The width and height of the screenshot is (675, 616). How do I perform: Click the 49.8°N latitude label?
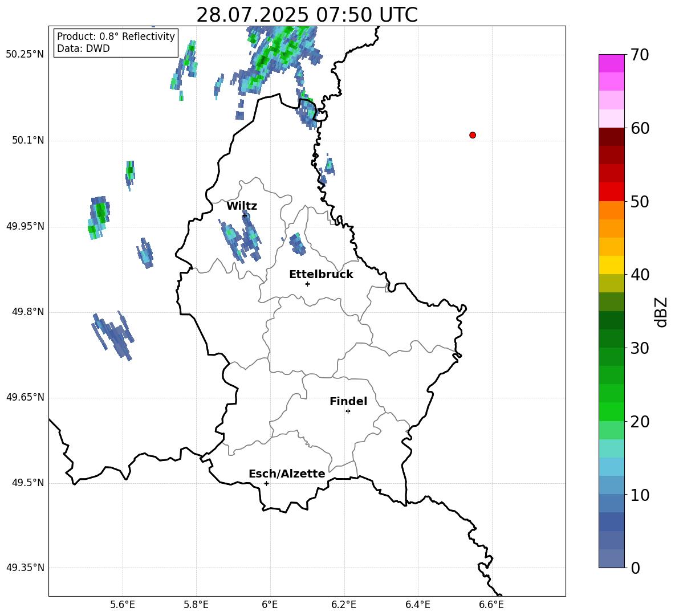coord(28,312)
